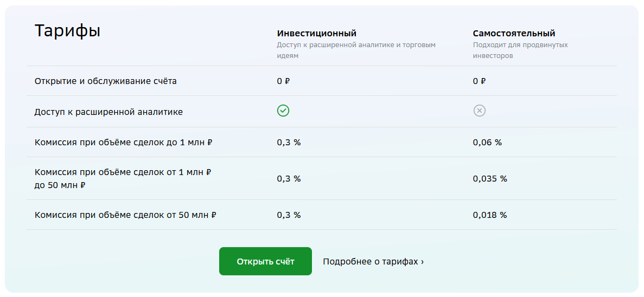Image resolution: width=644 pixels, height=297 pixels.
Task: Click the 0,035 % commission value
Action: coord(490,179)
